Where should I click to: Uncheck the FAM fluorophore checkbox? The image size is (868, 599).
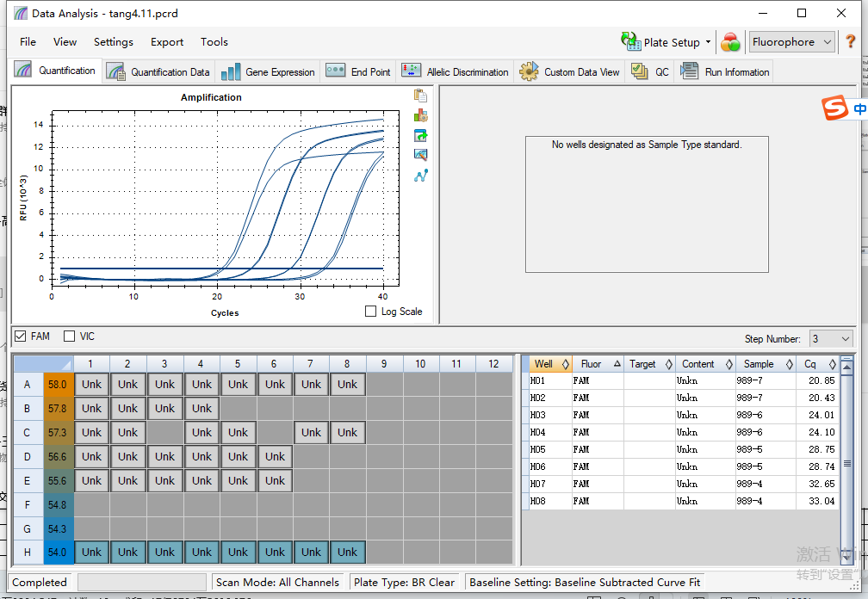click(x=21, y=337)
